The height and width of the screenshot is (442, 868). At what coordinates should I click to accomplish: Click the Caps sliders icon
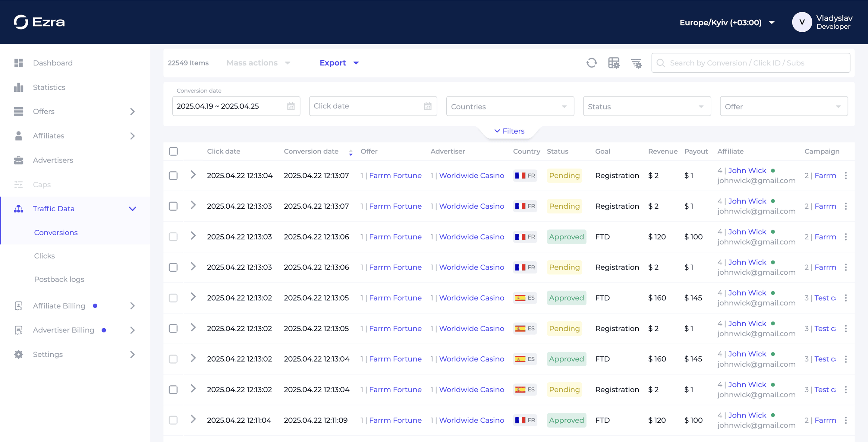pyautogui.click(x=18, y=185)
